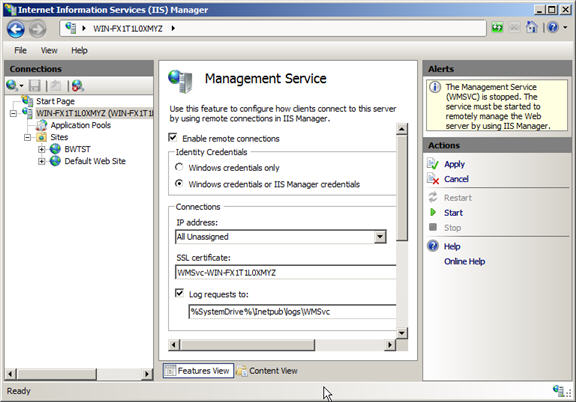Select Windows credentials or IIS Manager credentials
Screen dimensions: 576x402
tap(179, 183)
